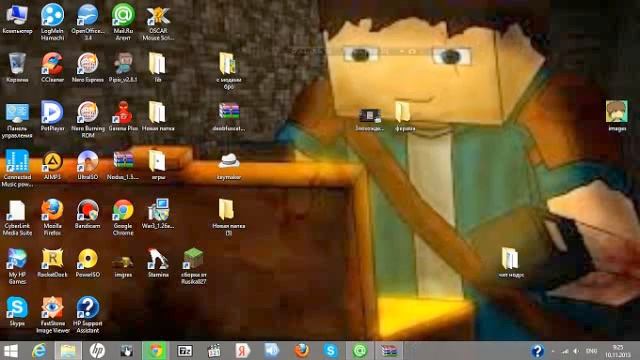Open the folder under OSCAR Mouse shortcut

coord(158,68)
